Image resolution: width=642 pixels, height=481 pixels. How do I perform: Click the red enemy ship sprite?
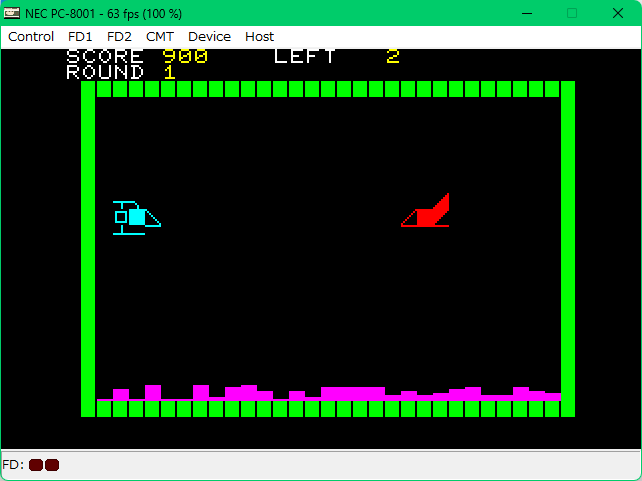[428, 212]
